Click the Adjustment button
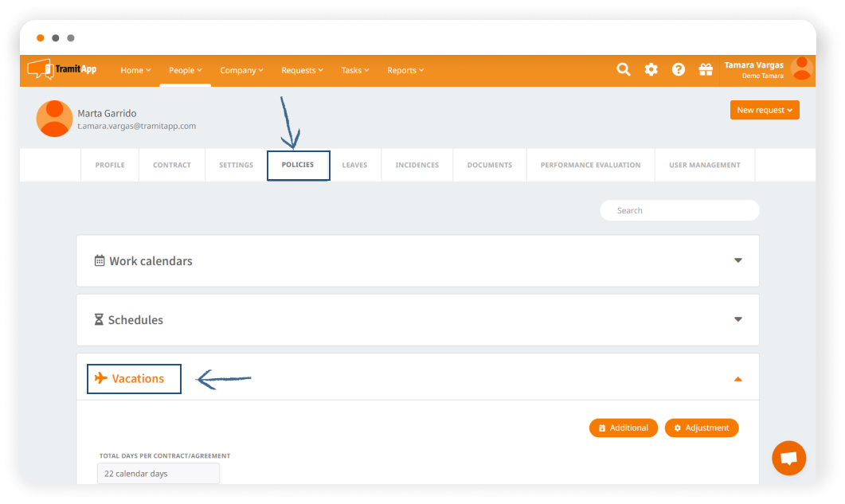This screenshot has width=845, height=504. [701, 428]
